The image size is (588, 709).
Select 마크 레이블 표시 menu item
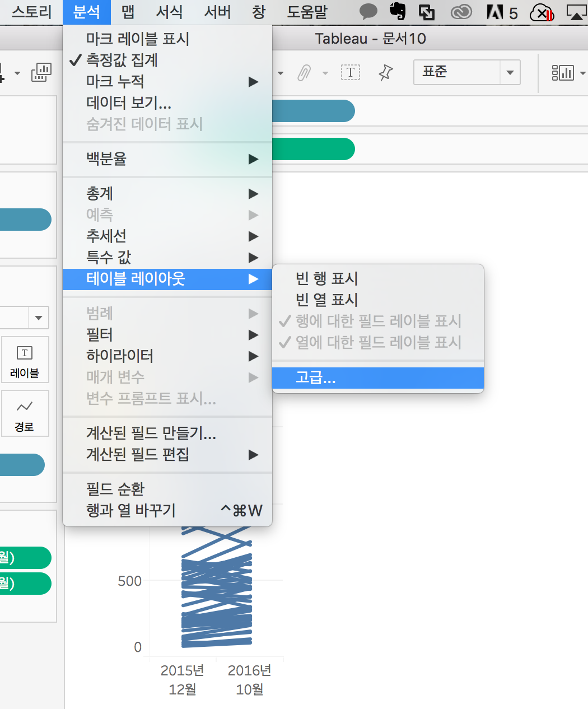coord(167,39)
